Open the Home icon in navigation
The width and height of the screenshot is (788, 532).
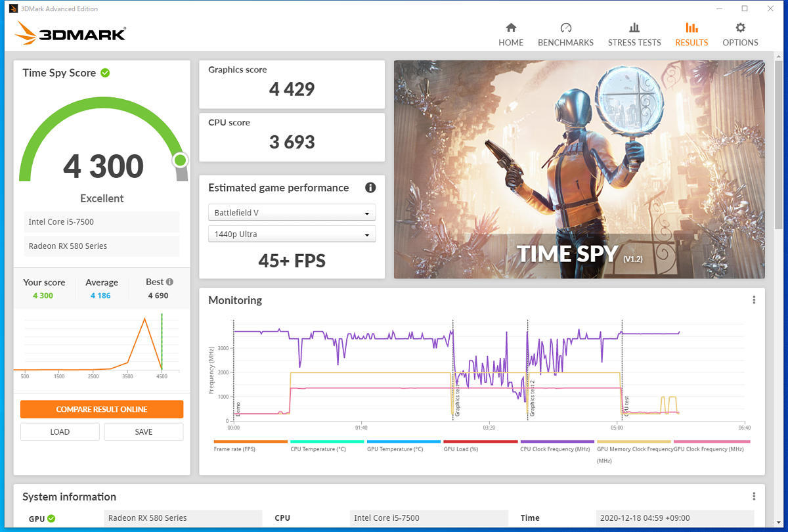pos(511,28)
